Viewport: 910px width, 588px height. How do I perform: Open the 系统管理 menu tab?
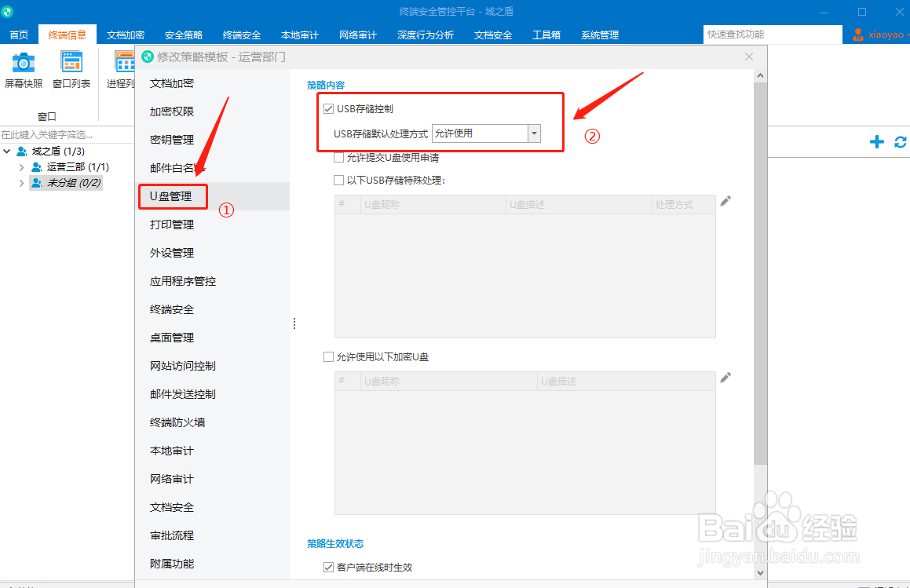pyautogui.click(x=598, y=35)
